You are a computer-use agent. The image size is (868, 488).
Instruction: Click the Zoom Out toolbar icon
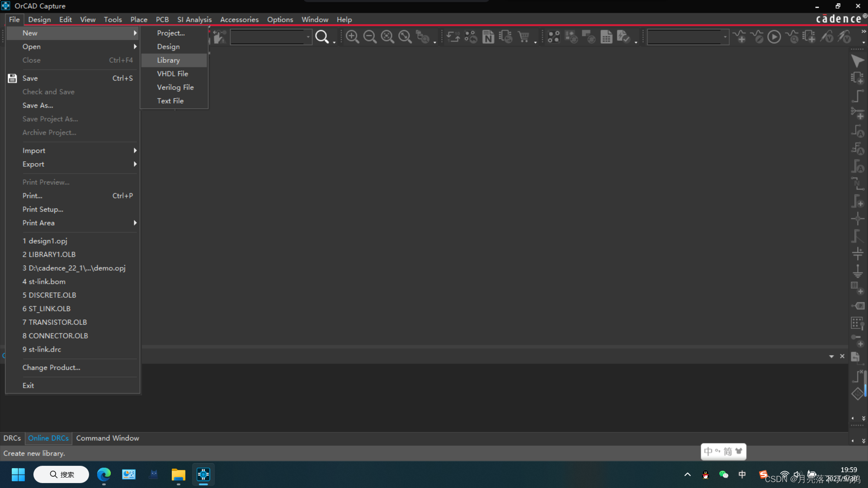370,37
